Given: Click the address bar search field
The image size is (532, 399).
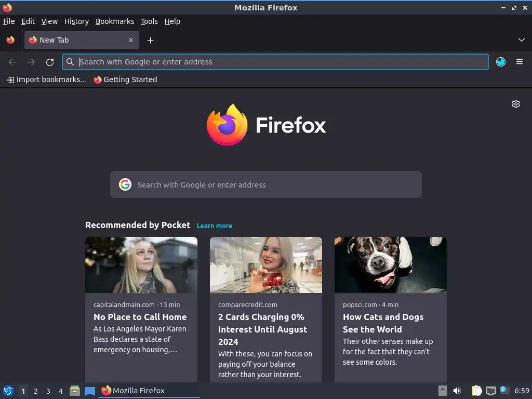Looking at the screenshot, I should tap(275, 62).
